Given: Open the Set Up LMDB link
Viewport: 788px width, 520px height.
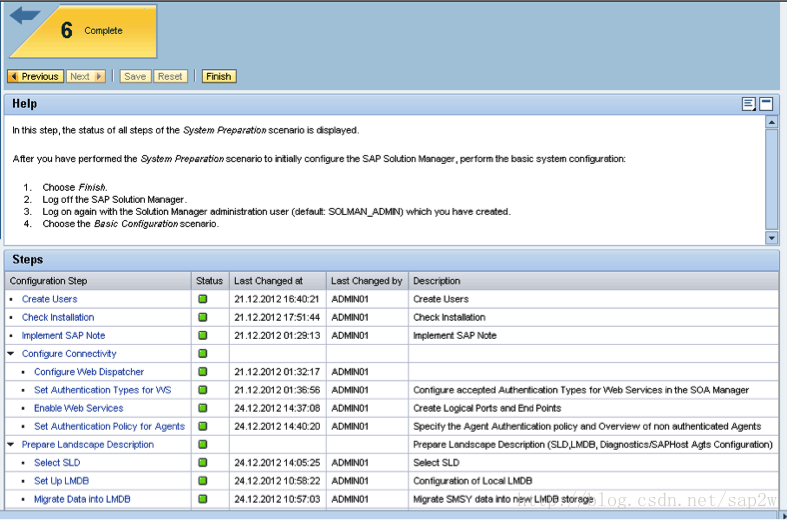Looking at the screenshot, I should point(61,481).
